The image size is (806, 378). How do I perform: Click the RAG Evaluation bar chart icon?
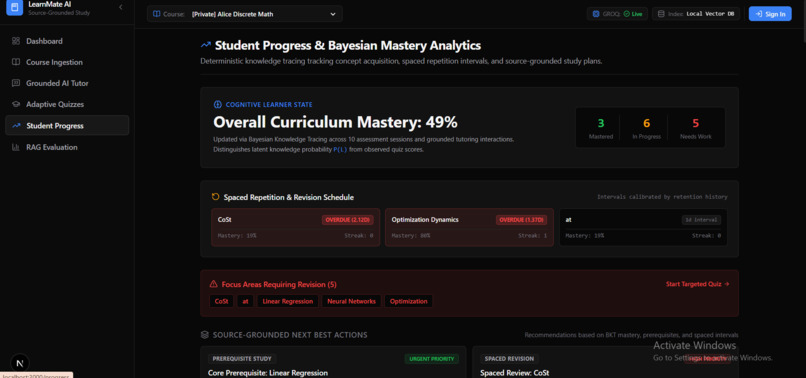16,147
